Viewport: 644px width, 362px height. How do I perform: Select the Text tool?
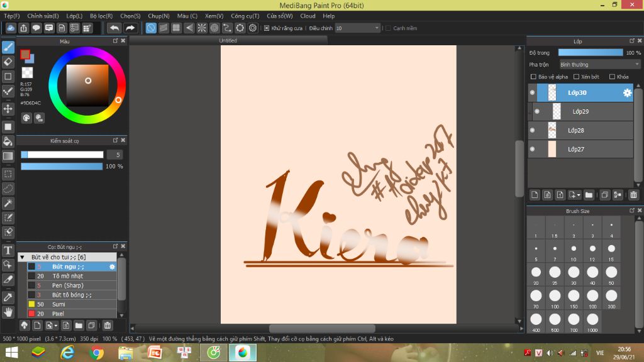(x=8, y=250)
